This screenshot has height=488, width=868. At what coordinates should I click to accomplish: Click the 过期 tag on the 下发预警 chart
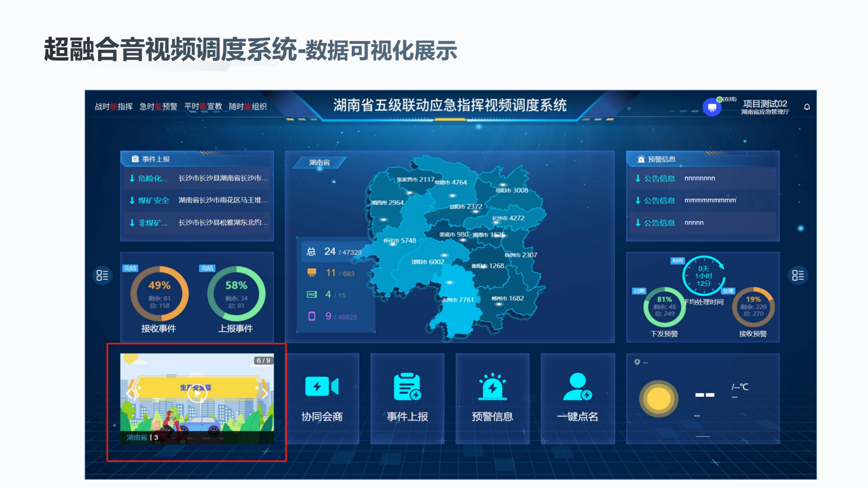(x=639, y=291)
